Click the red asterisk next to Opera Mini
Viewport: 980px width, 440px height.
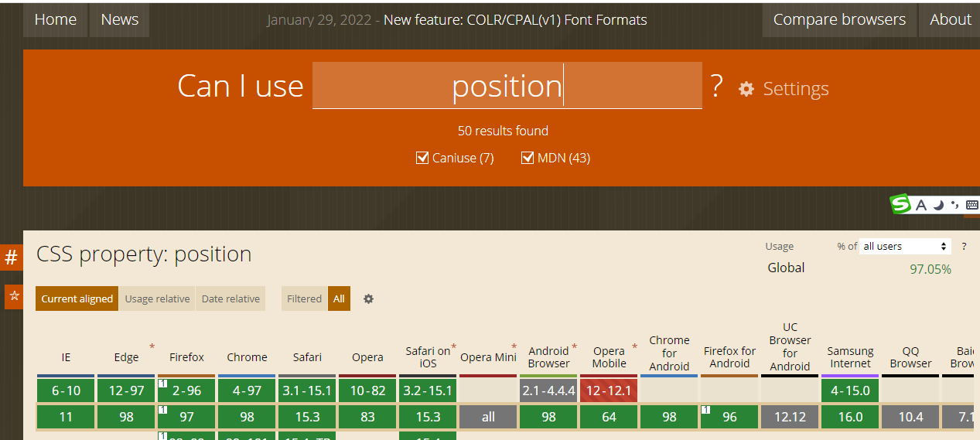(514, 346)
